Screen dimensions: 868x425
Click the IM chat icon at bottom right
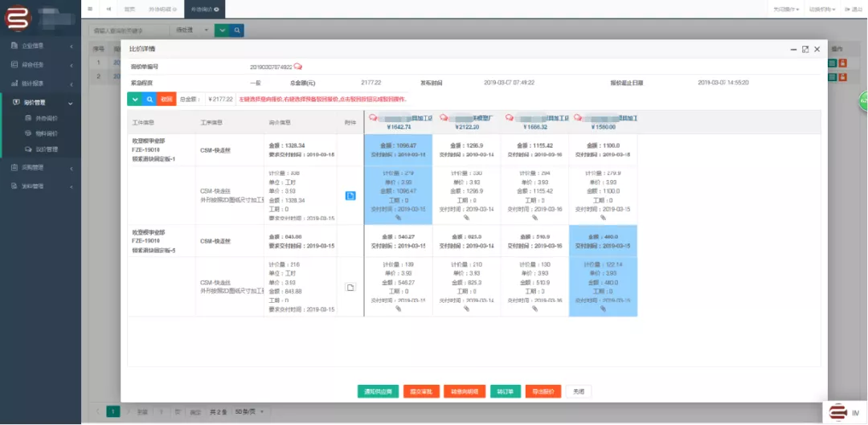844,412
